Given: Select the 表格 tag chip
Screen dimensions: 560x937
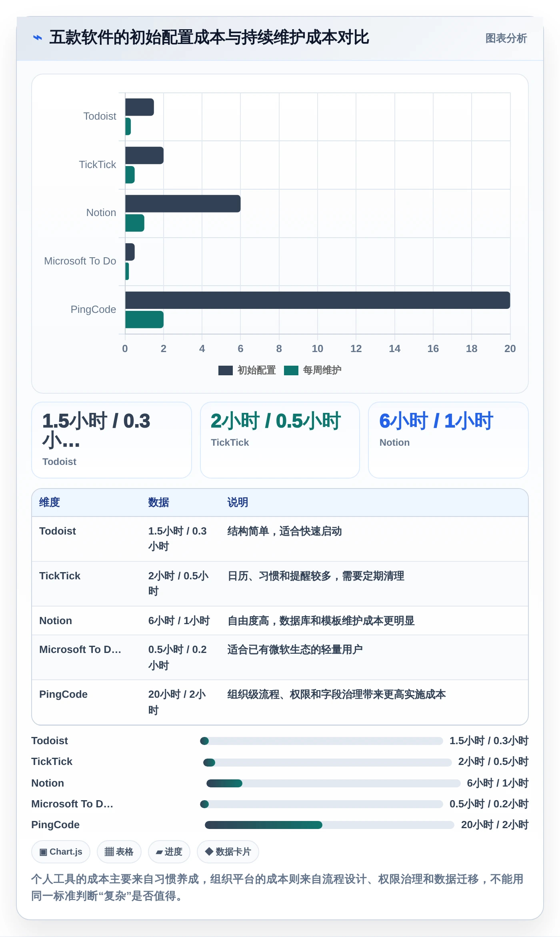Looking at the screenshot, I should 119,852.
